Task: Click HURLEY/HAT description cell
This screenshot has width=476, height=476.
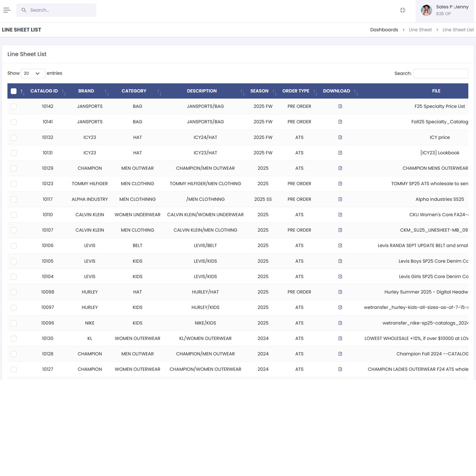Action: pyautogui.click(x=205, y=292)
